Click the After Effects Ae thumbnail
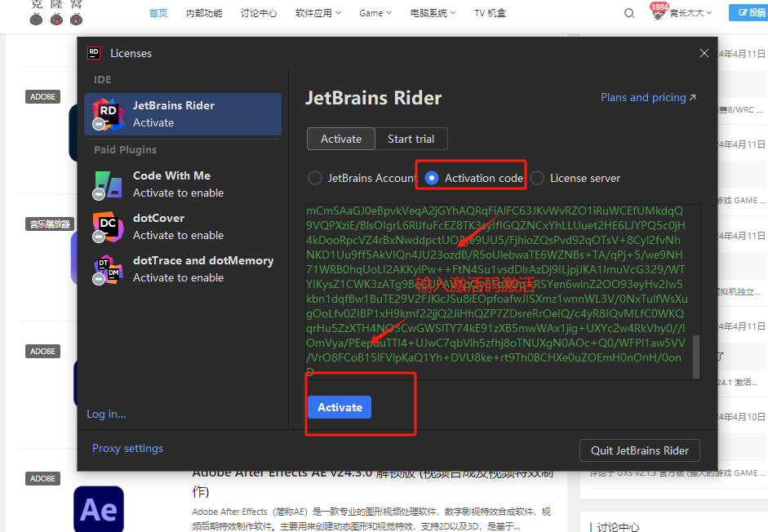The width and height of the screenshot is (768, 532). coord(99,509)
